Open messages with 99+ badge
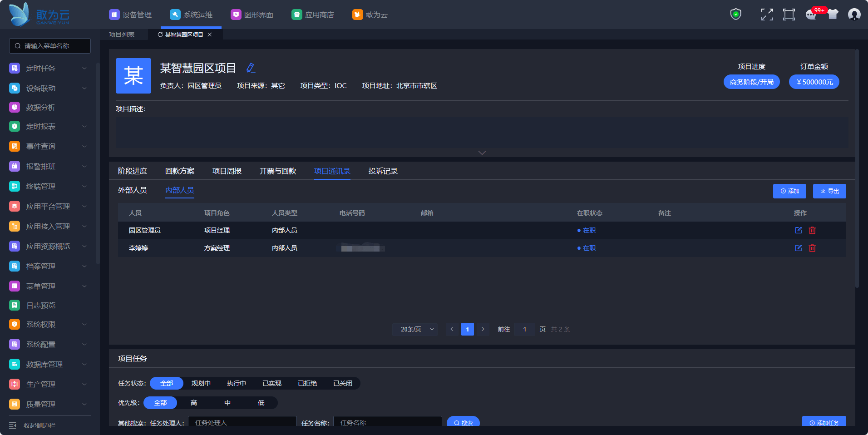 coord(811,15)
